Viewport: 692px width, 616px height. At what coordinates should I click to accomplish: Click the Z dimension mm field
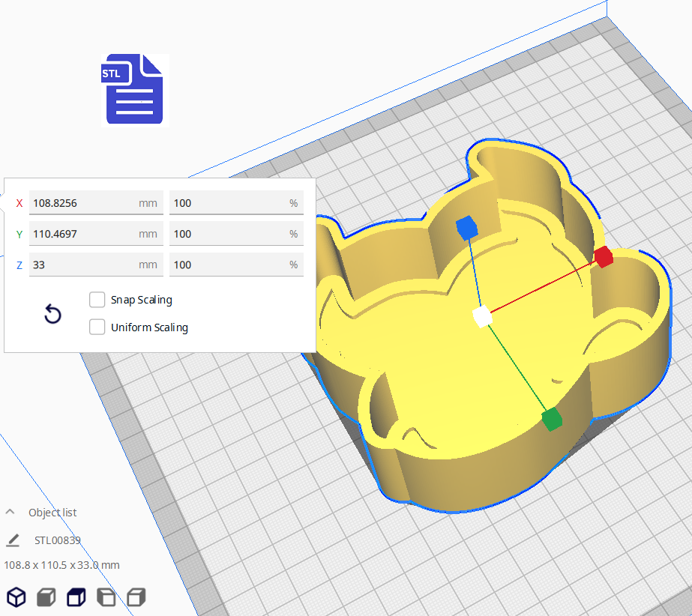82,265
